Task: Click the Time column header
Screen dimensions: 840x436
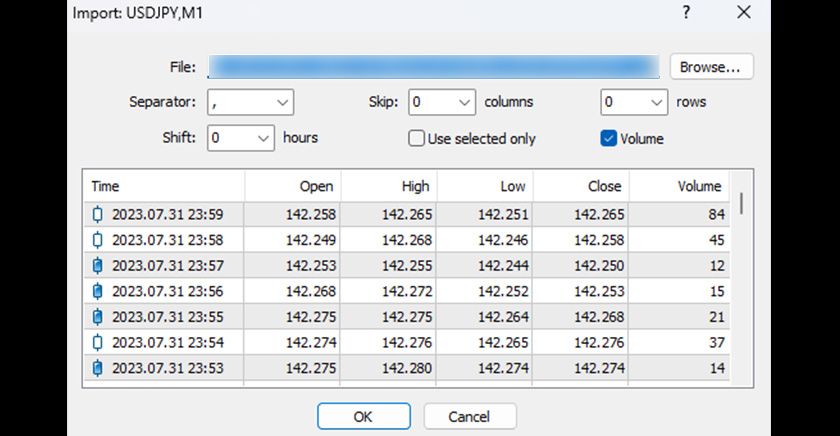Action: pyautogui.click(x=163, y=186)
